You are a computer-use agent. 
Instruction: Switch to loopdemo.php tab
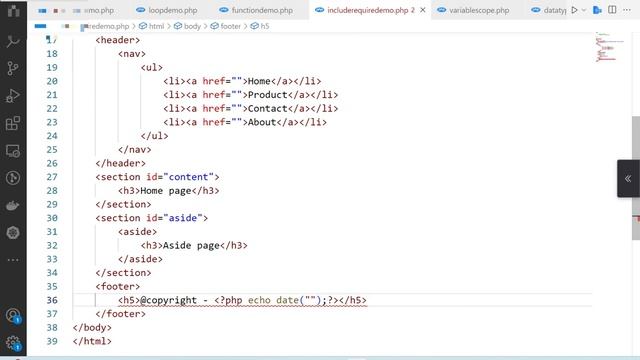click(167, 10)
